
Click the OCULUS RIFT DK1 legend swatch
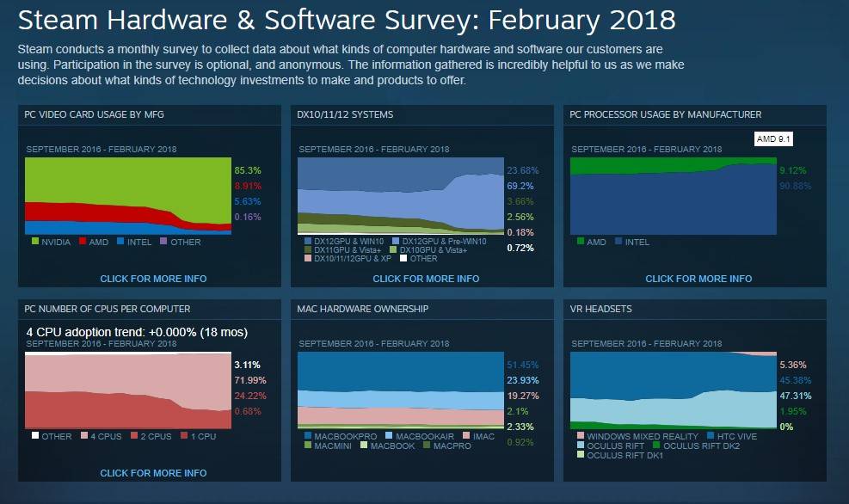click(x=581, y=455)
